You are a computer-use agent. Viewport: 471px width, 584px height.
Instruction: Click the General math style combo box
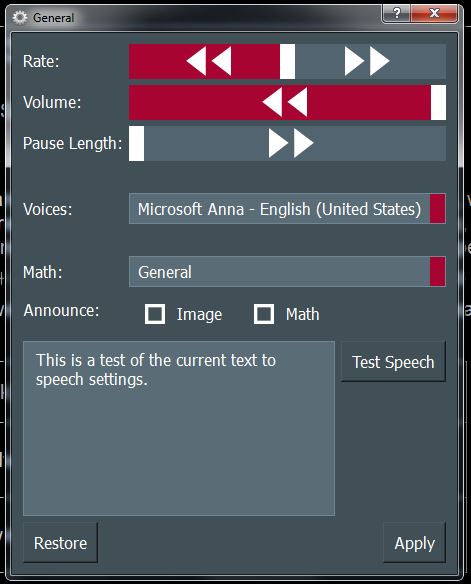[x=287, y=272]
